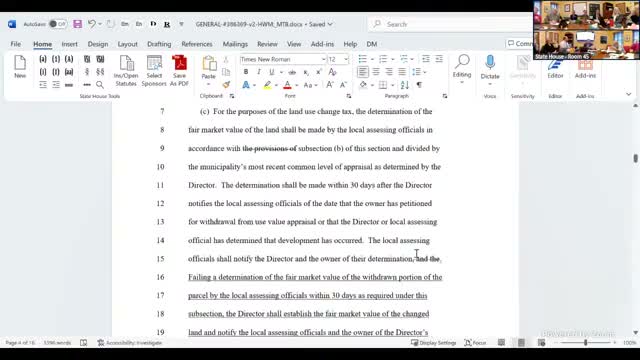Click the Paste clipboard icon
The image size is (640, 360).
209,64
